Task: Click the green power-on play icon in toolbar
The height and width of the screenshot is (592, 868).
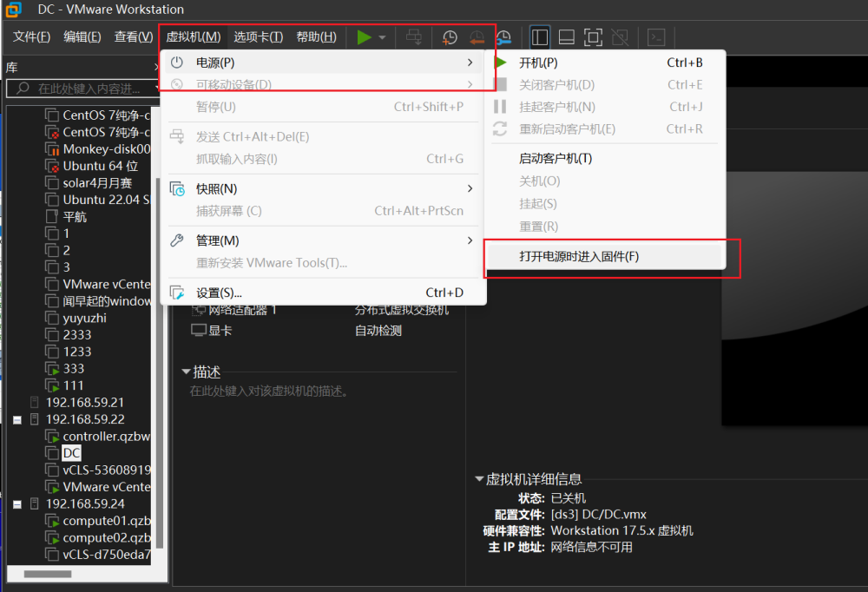Action: [364, 37]
